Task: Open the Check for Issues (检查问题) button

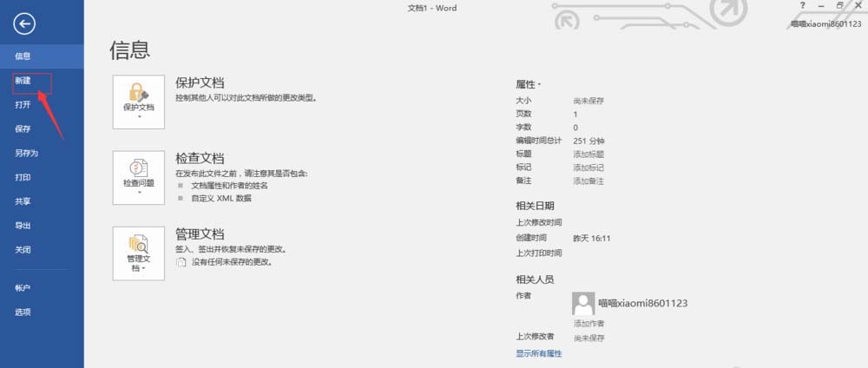Action: (x=138, y=178)
